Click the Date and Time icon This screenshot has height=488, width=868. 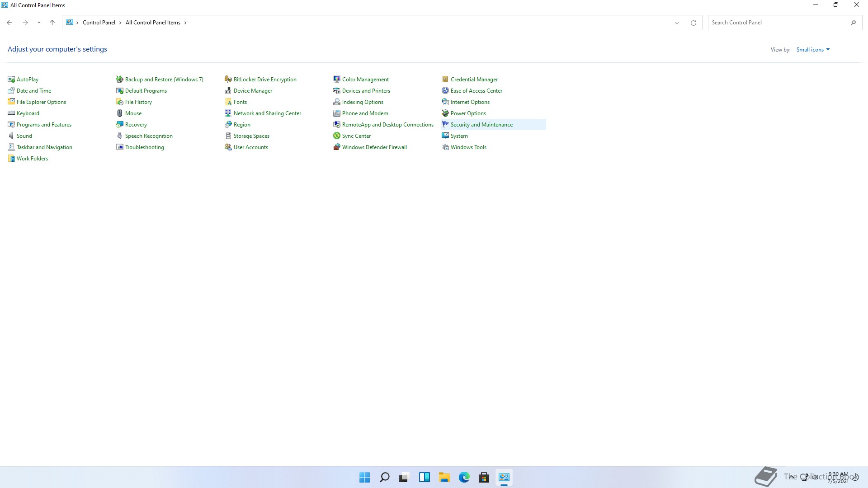pos(11,91)
